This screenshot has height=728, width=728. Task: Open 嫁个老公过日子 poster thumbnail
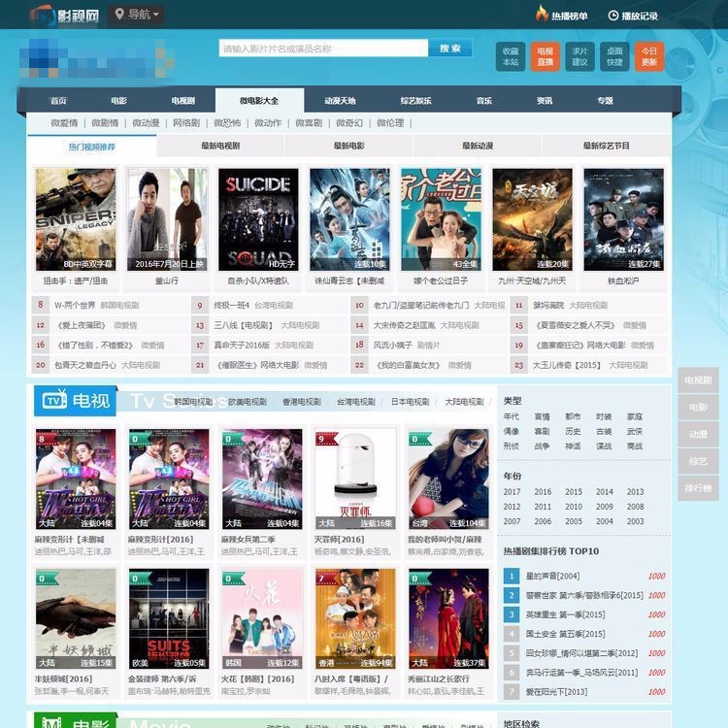tap(441, 219)
